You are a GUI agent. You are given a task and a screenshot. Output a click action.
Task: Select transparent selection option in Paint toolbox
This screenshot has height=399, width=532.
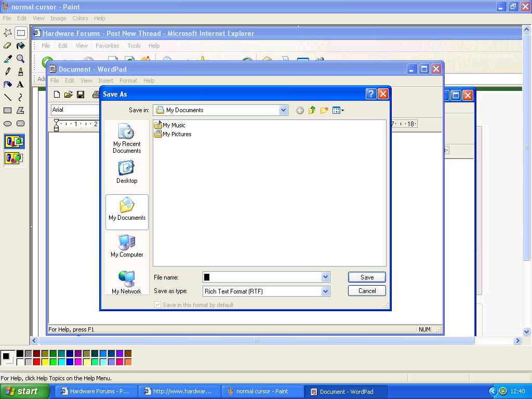pos(14,158)
